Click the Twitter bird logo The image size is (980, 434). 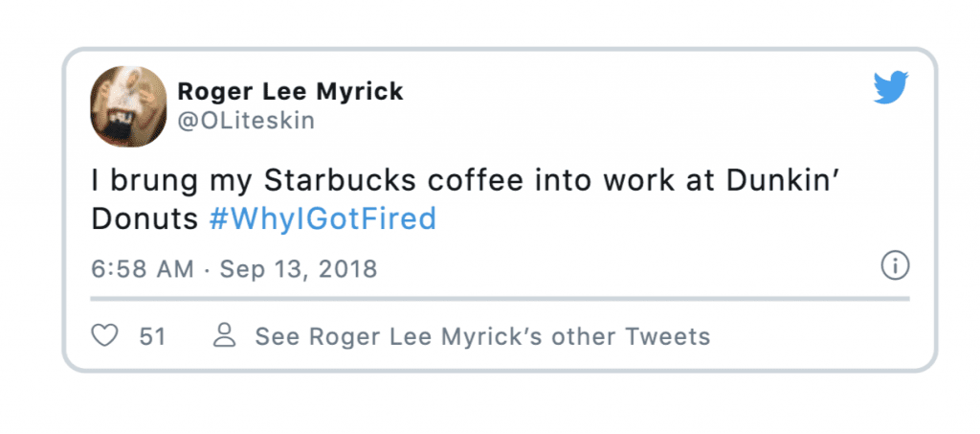[x=891, y=87]
